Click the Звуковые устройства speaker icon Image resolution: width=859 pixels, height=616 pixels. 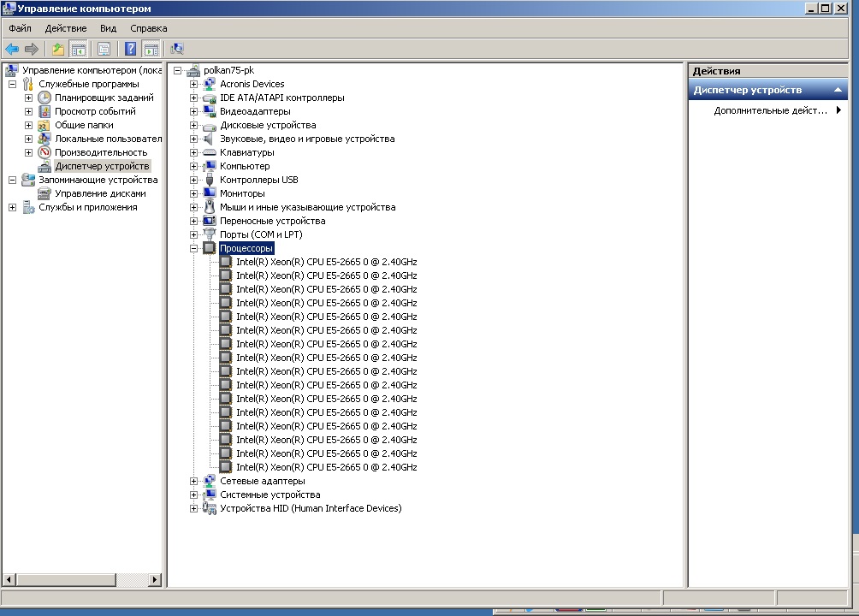click(x=210, y=139)
